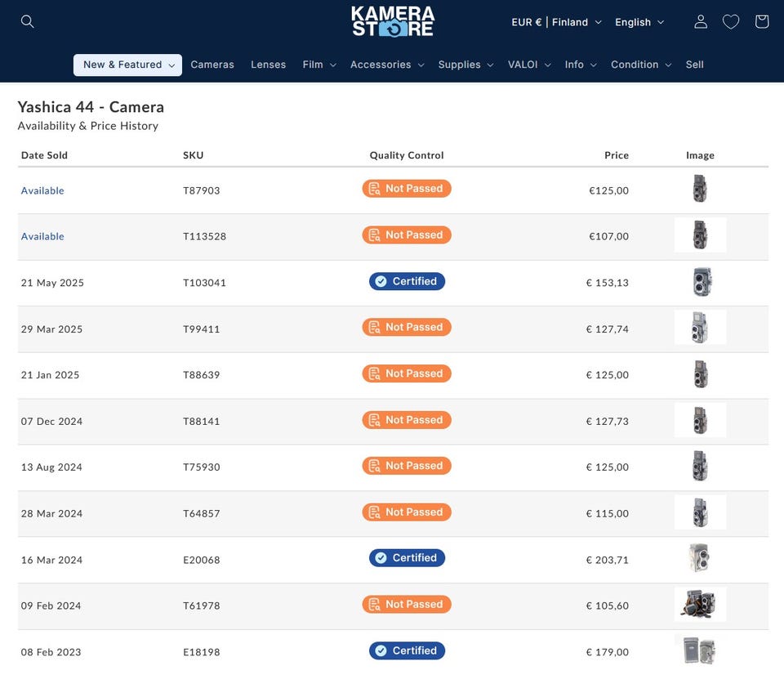784x675 pixels.
Task: Open the English language dropdown
Action: (639, 22)
